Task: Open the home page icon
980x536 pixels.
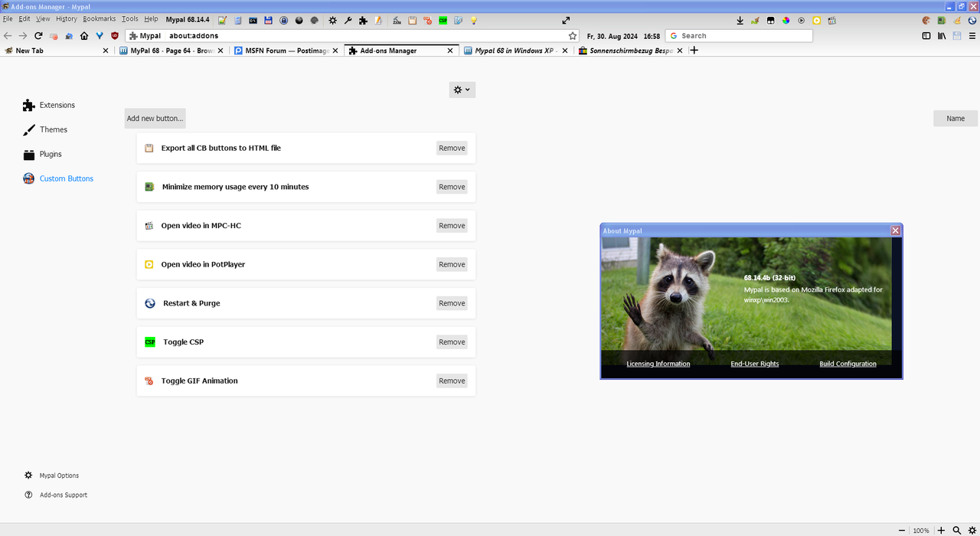Action: [84, 36]
